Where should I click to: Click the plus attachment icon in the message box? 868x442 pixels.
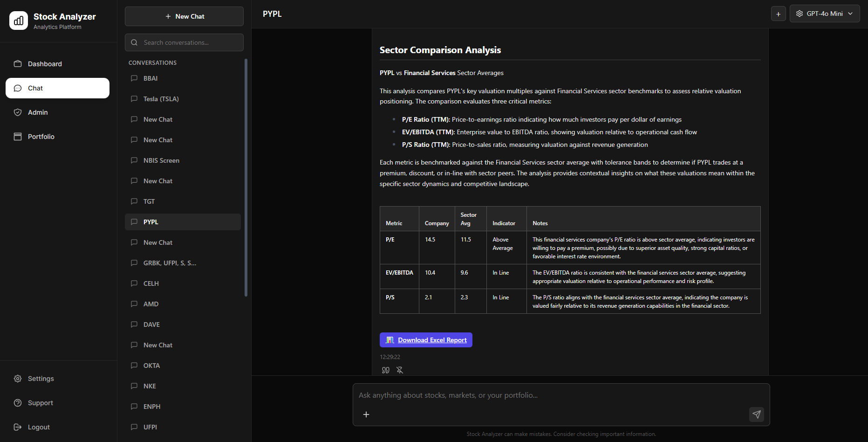(366, 414)
